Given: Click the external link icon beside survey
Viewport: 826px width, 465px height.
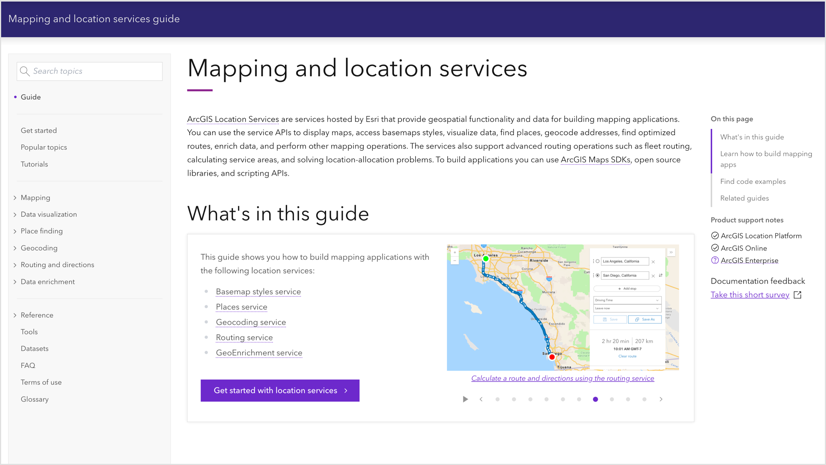Looking at the screenshot, I should point(798,295).
